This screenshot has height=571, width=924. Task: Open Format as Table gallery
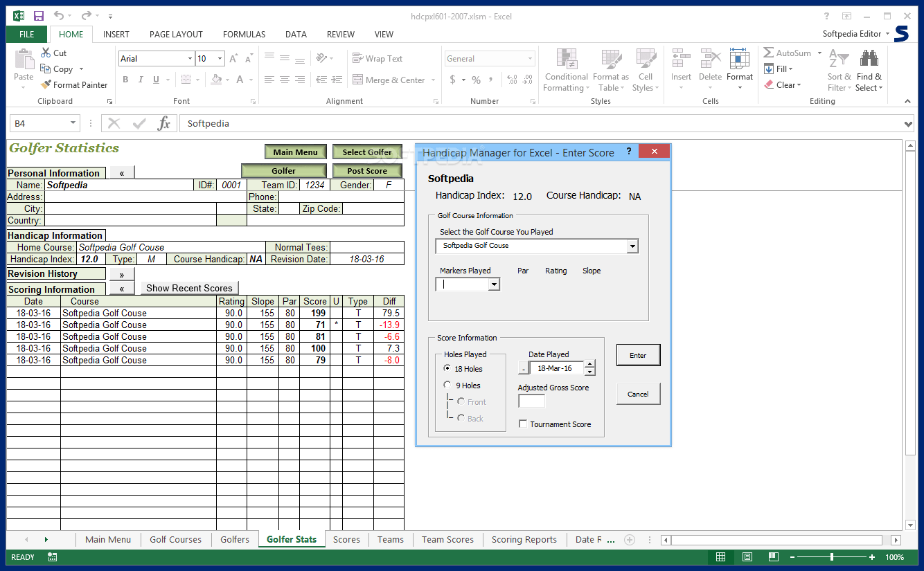pyautogui.click(x=611, y=70)
